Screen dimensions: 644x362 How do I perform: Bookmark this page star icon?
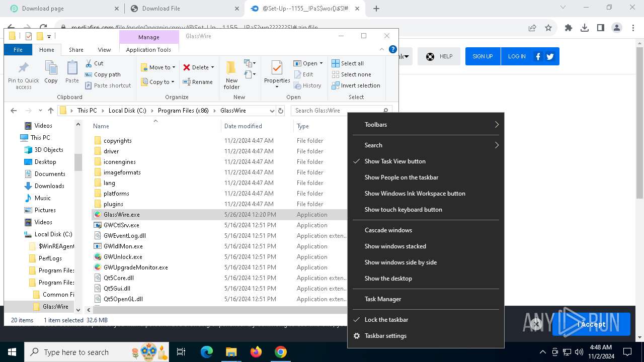point(548,28)
